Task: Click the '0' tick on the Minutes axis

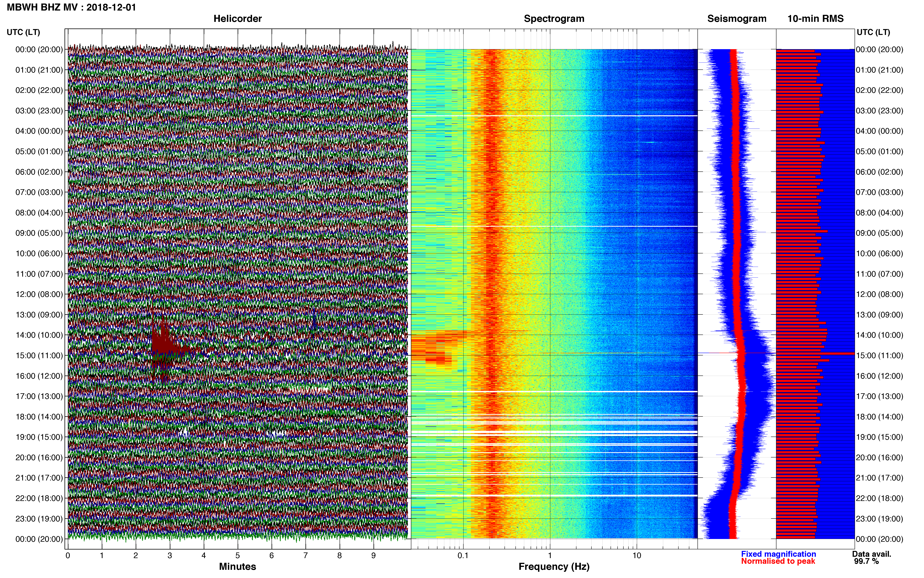Action: coord(68,556)
